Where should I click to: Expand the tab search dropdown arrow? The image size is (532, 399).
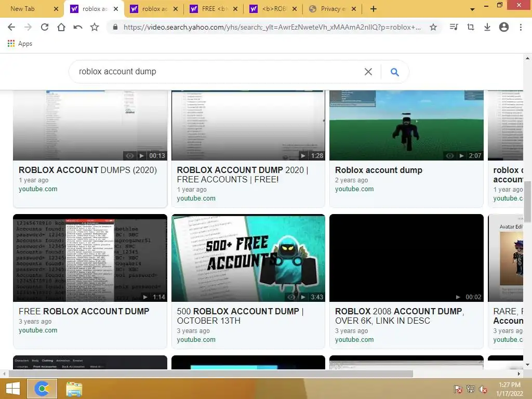click(x=472, y=9)
